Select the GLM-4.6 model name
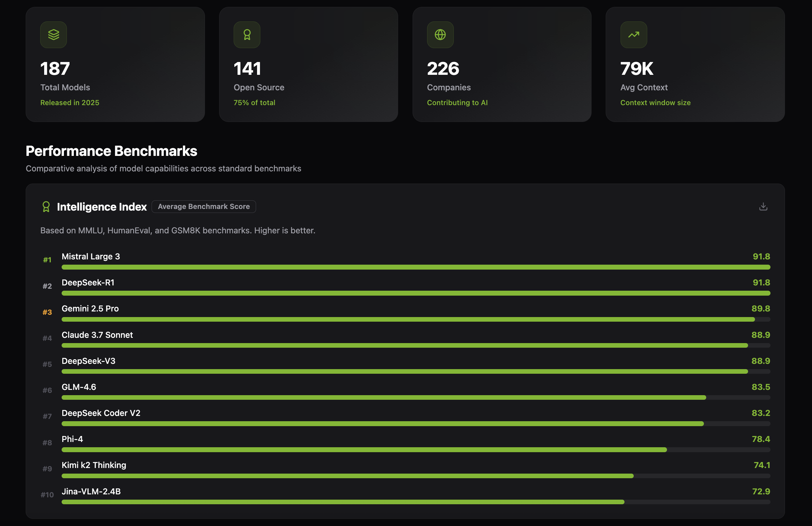 pyautogui.click(x=79, y=387)
